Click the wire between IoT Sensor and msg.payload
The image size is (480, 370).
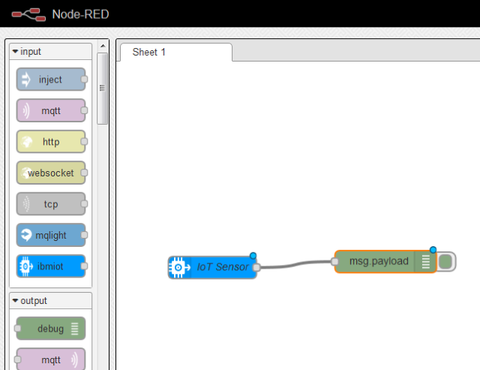pyautogui.click(x=296, y=264)
